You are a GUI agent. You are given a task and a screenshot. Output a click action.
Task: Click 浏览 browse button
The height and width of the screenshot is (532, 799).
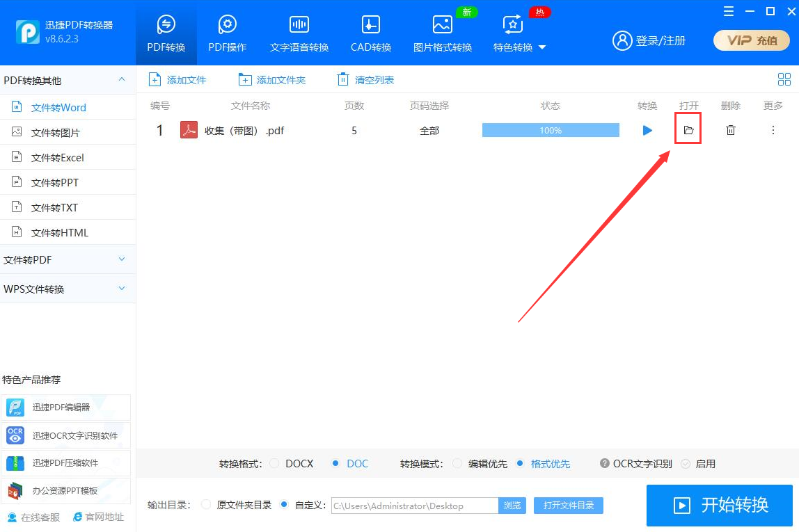point(512,506)
